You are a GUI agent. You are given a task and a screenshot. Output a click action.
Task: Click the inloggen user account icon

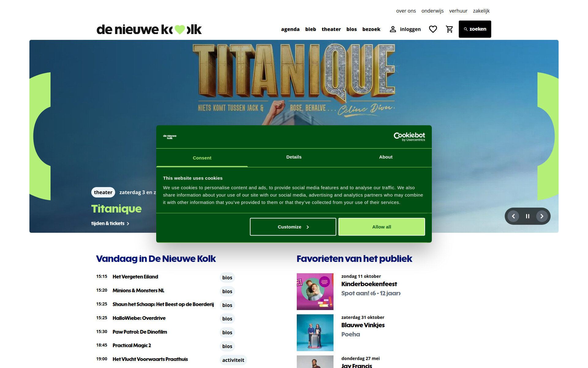[x=393, y=29]
